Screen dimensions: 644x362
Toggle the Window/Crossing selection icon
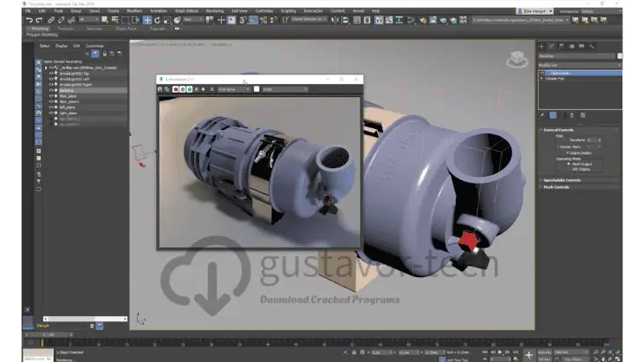[x=135, y=20]
